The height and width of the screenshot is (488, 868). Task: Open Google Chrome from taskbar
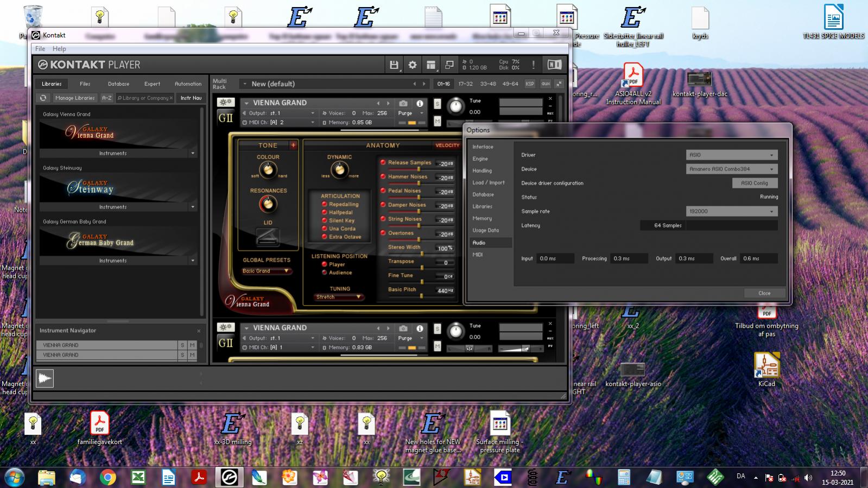pyautogui.click(x=107, y=477)
